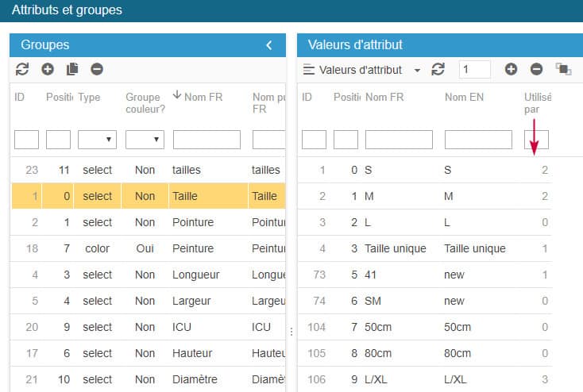
Task: Refresh the Valeurs d'attribut grid
Action: pos(438,69)
